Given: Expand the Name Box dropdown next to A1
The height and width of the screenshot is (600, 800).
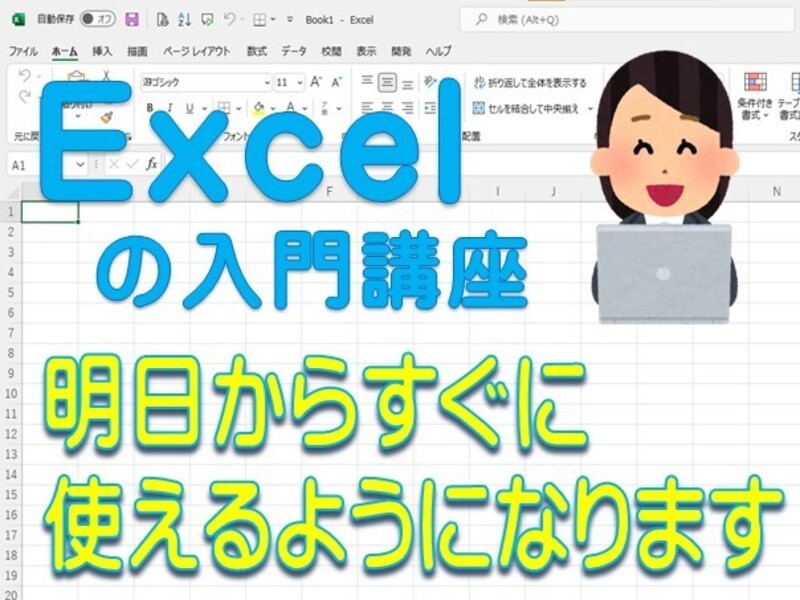Looking at the screenshot, I should coord(81,165).
